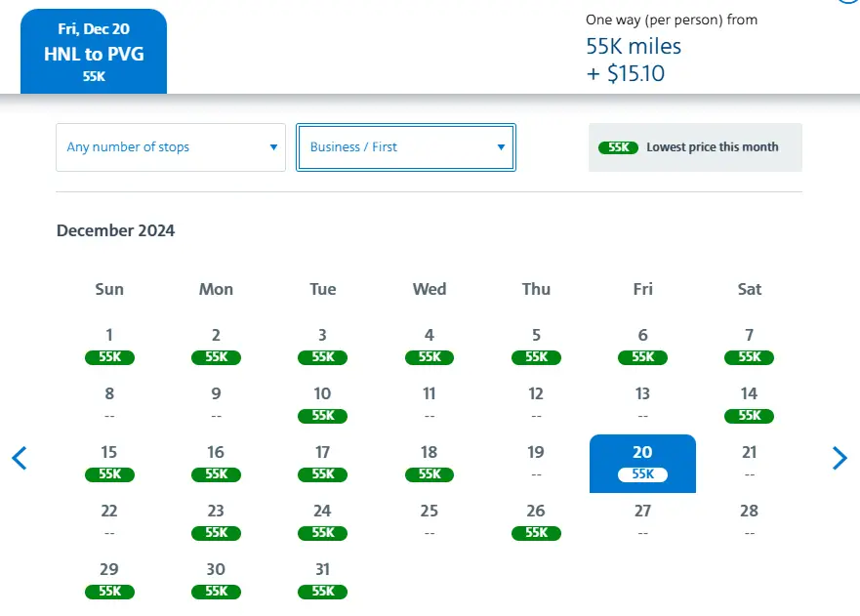This screenshot has height=616, width=860.
Task: Click the 55K badge under December 7
Action: click(x=749, y=357)
